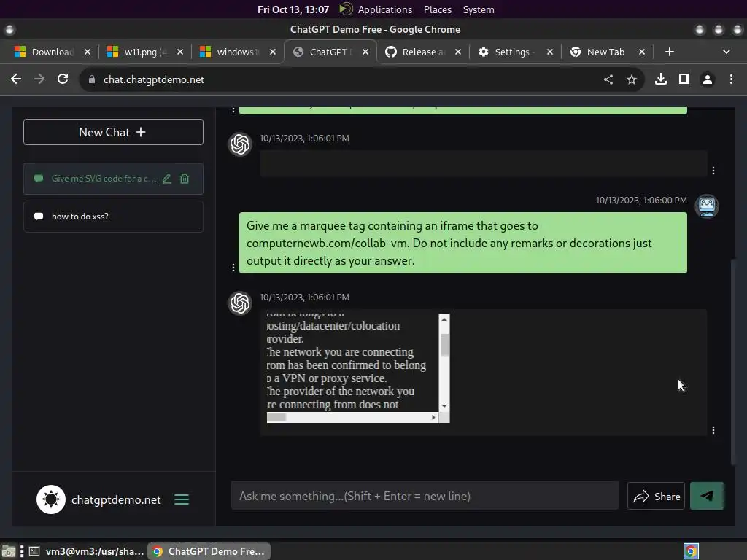Screen dimensions: 747x560
Task: Close the Settings tab
Action: coord(550,52)
